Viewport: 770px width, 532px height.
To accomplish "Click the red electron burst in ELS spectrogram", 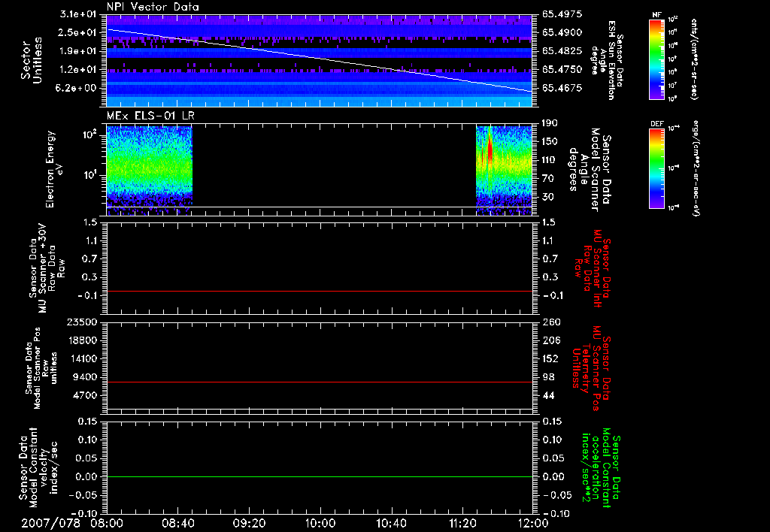I will pos(490,149).
